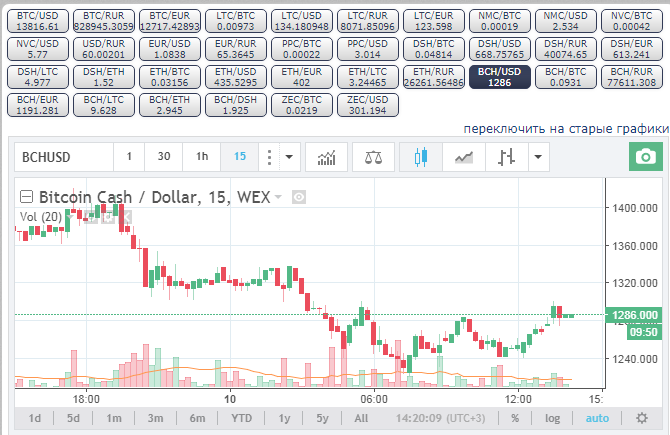
Task: Select the NMC/USD pair
Action: coord(566,21)
